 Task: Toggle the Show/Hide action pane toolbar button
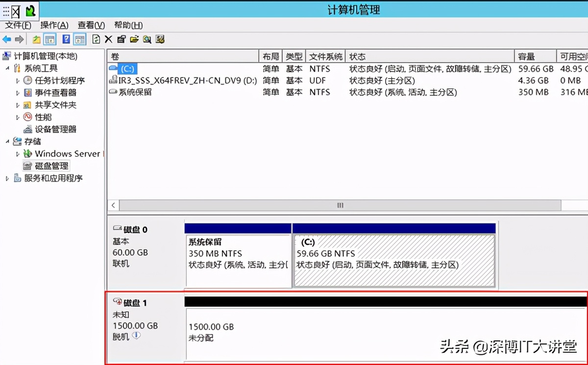point(78,39)
